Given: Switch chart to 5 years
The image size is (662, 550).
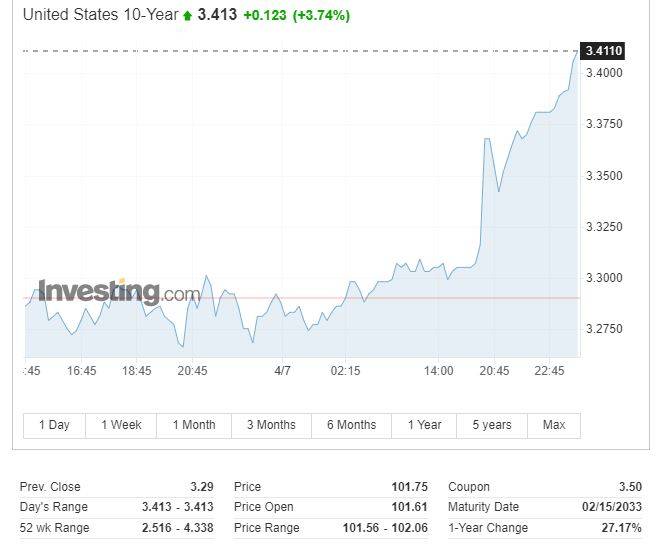Looking at the screenshot, I should point(491,425).
